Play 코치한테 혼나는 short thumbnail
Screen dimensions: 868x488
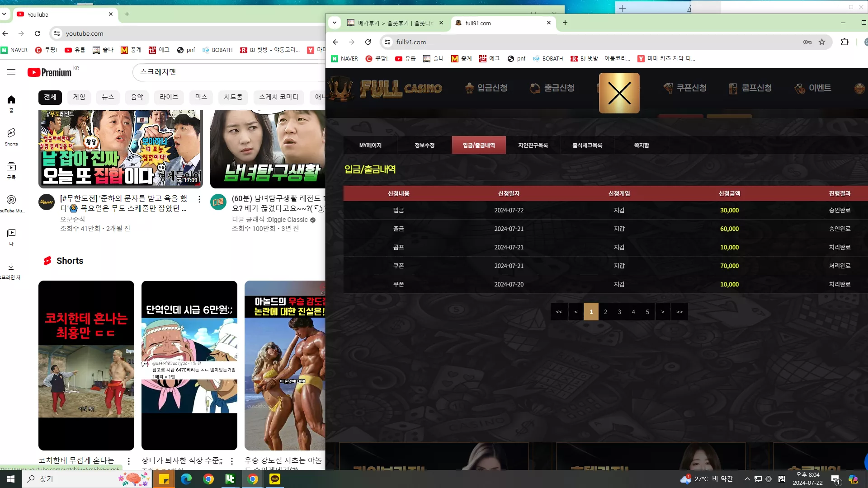[x=86, y=366]
